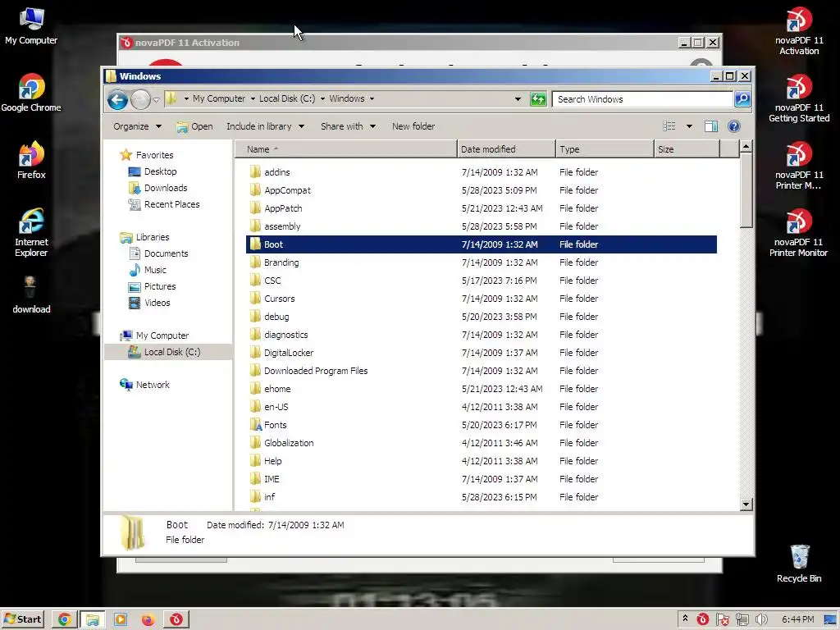Click the blue Help question mark icon
The width and height of the screenshot is (840, 630).
point(734,126)
